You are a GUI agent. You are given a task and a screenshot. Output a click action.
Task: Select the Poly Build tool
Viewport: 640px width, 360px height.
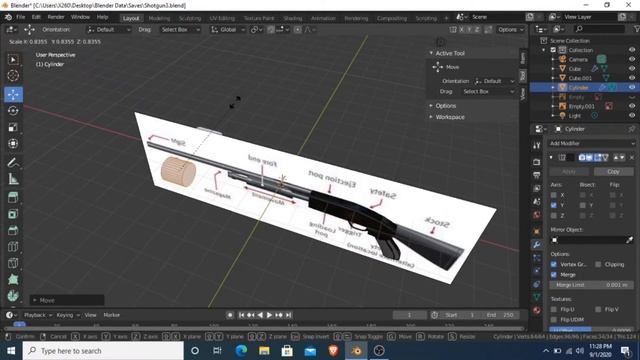pyautogui.click(x=13, y=279)
